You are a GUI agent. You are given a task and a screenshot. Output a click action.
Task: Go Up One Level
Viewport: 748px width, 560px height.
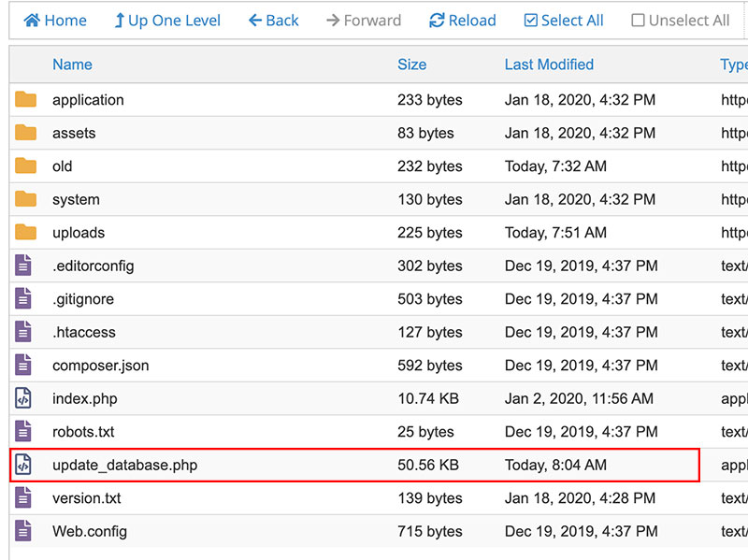point(166,21)
